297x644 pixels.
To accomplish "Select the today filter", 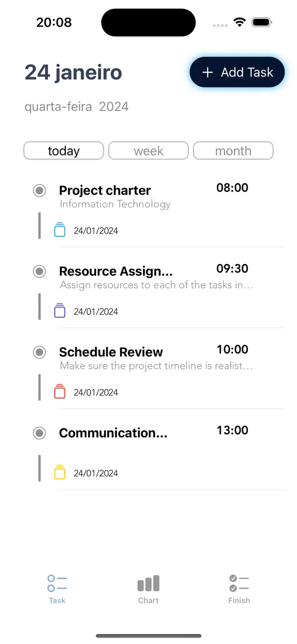I will click(x=63, y=150).
